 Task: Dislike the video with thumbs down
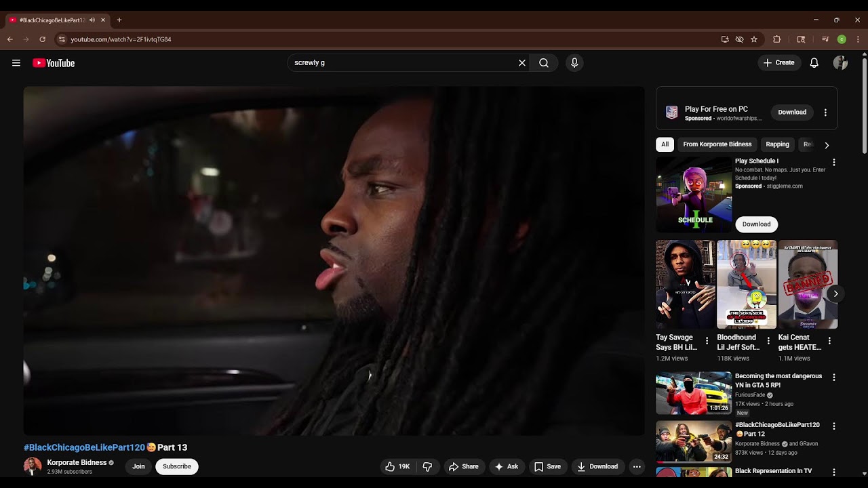428,466
